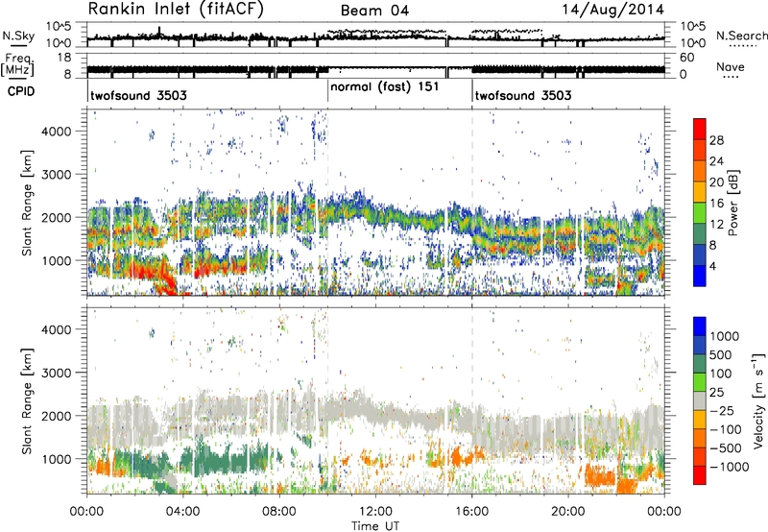This screenshot has width=768, height=532.
Task: Click the "N.Search" legend label
Action: click(741, 36)
